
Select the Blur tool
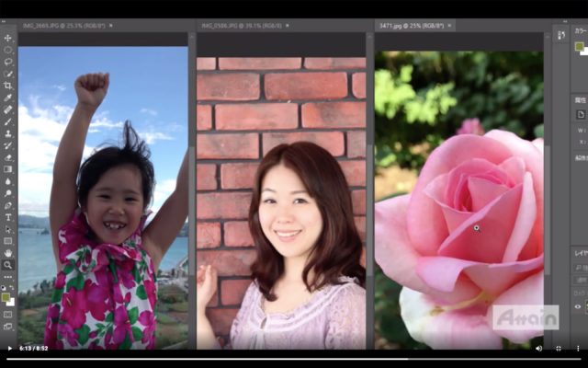click(8, 181)
